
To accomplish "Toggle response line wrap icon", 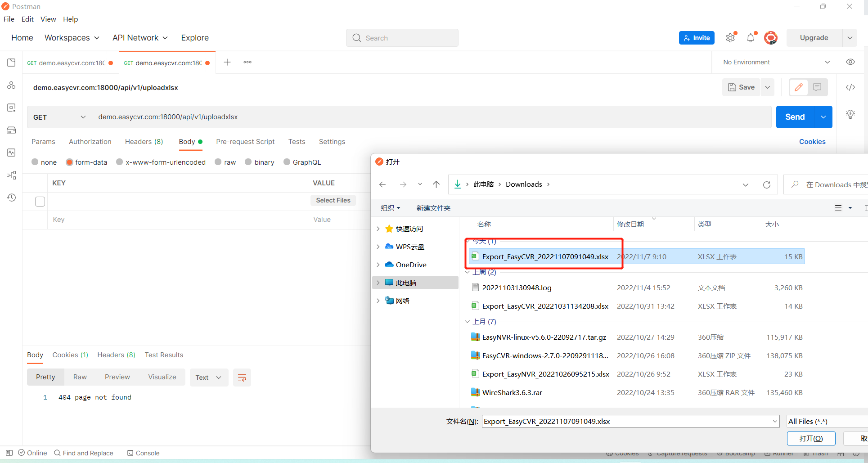I will (242, 378).
